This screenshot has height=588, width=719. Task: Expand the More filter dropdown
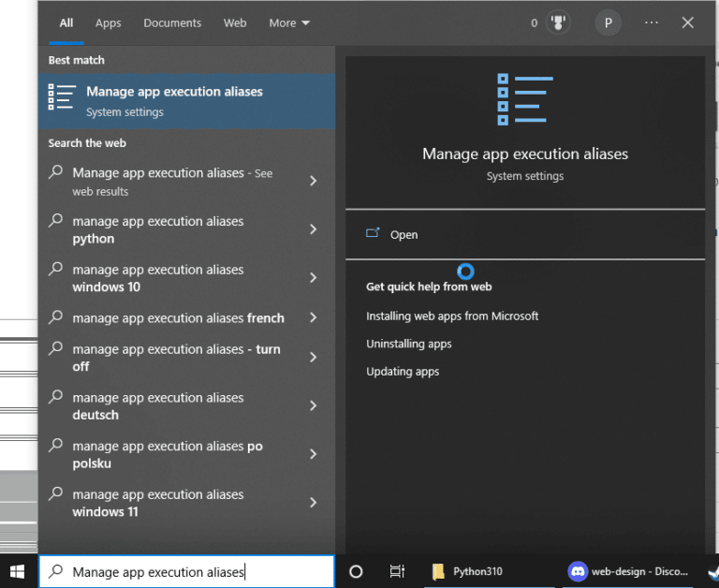coord(288,23)
